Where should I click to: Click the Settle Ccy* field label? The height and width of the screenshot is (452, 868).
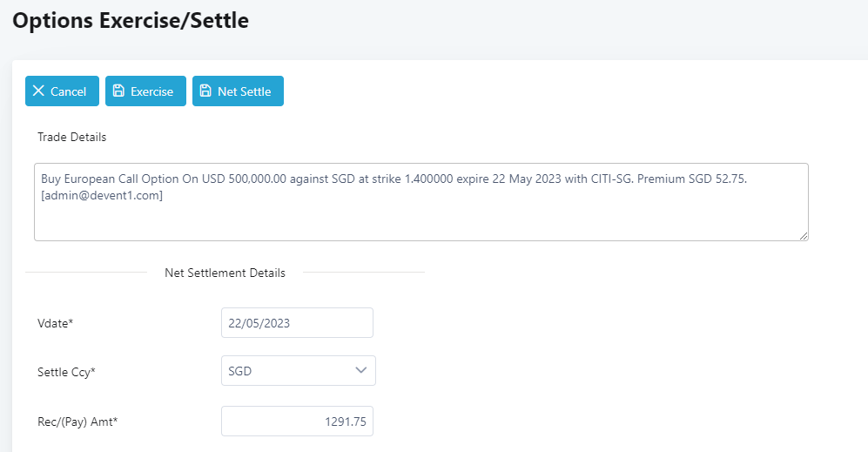[66, 372]
